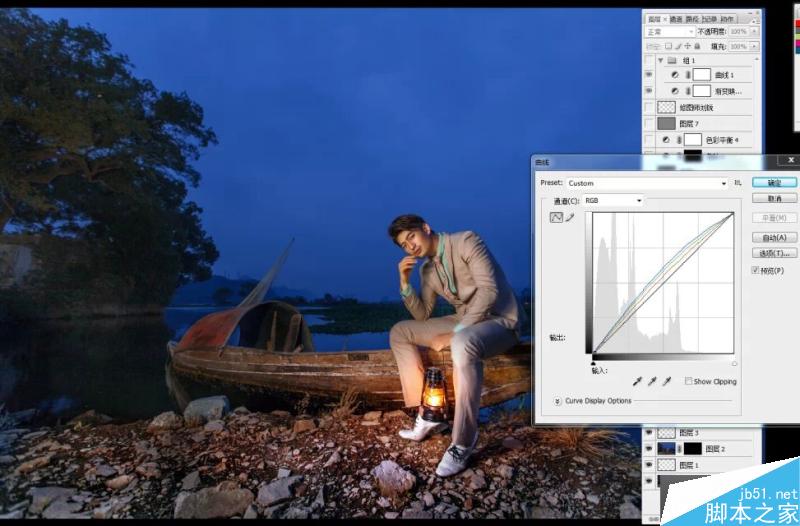The width and height of the screenshot is (800, 526).
Task: Switch to the paths tab in the layers panel
Action: (x=692, y=19)
